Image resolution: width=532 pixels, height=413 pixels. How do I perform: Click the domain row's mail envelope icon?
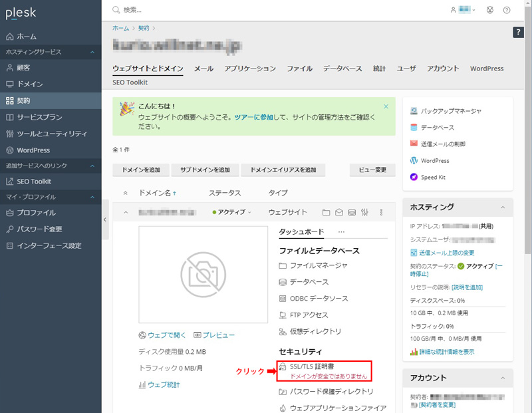click(339, 212)
